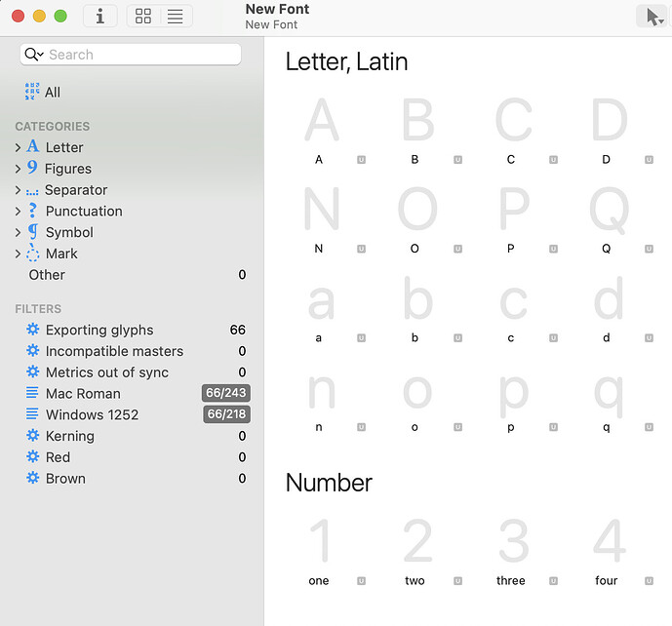The image size is (672, 626).
Task: Click the font info button in toolbar
Action: click(x=99, y=16)
